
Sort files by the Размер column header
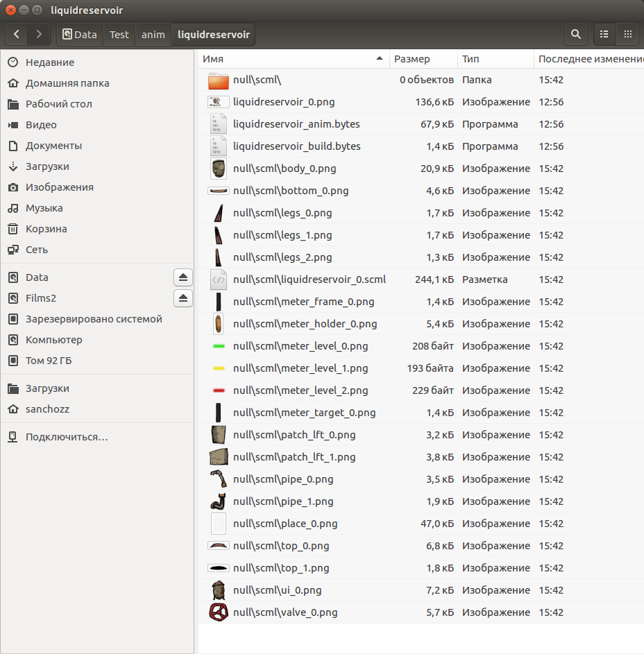click(412, 59)
